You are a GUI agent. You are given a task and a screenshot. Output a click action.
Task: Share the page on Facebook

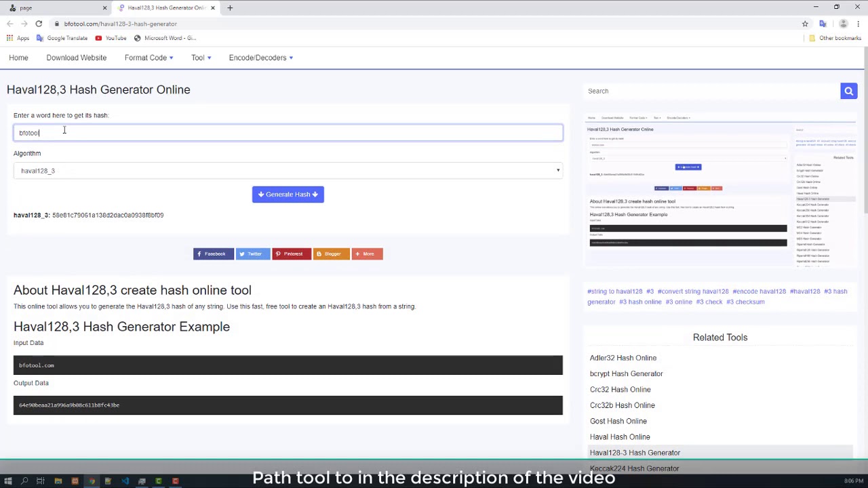213,253
